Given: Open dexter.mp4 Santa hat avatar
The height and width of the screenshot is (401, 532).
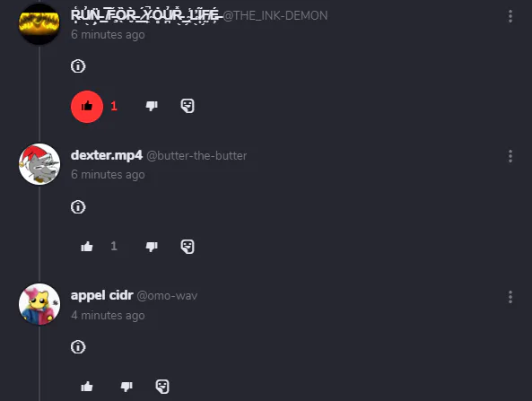Looking at the screenshot, I should 39,164.
